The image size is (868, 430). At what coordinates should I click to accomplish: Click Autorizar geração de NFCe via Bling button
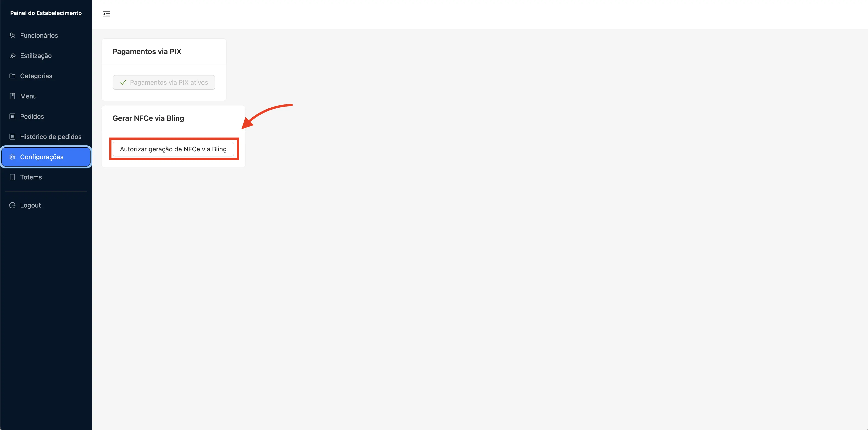[x=173, y=148]
